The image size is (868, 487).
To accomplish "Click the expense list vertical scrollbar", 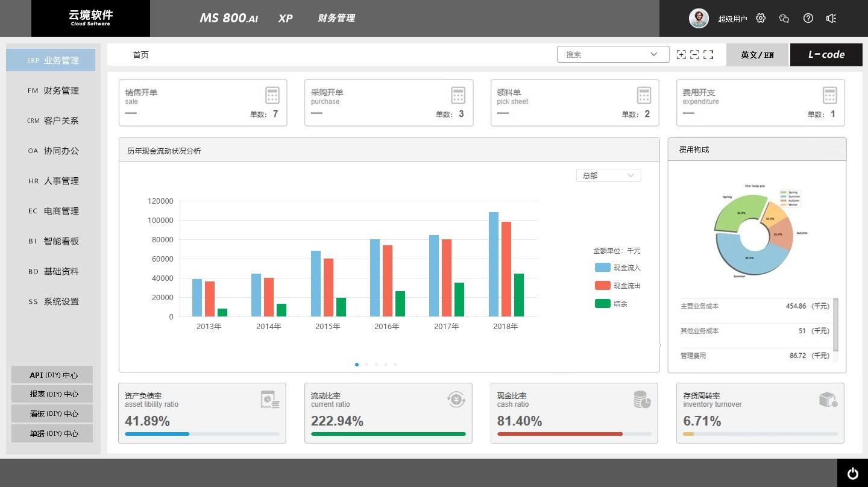I will (835, 325).
